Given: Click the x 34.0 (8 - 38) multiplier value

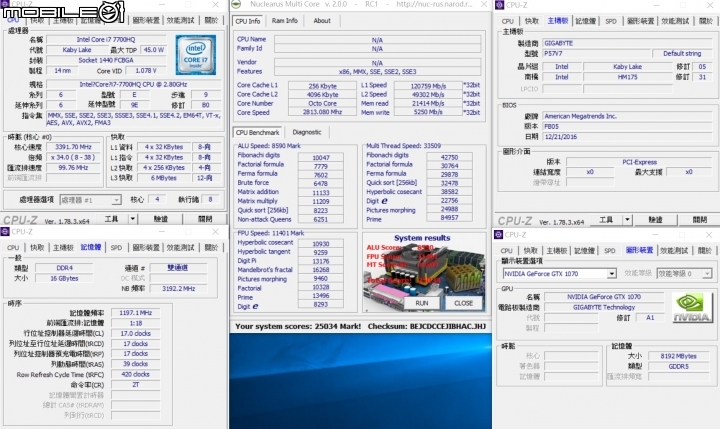Looking at the screenshot, I should pyautogui.click(x=73, y=158).
